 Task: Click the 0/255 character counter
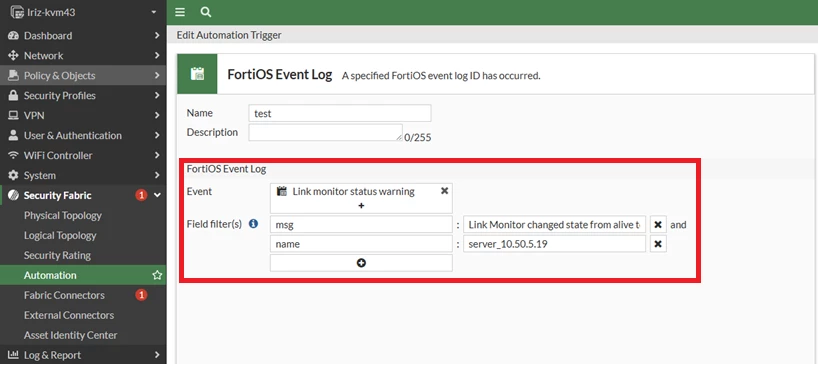pos(418,138)
